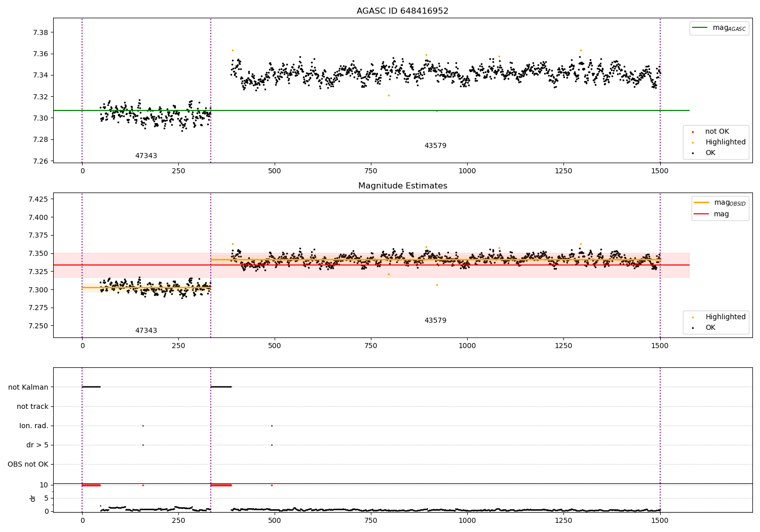760x532 pixels.
Task: Click x-axis tick '250' under Magnitude Estimates plot
Action: tap(178, 346)
